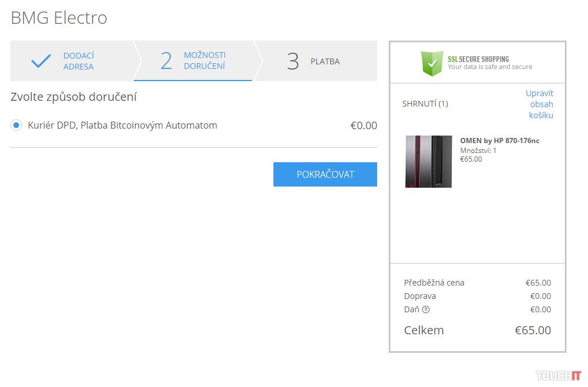Click the green SSL shield icon

coord(432,63)
